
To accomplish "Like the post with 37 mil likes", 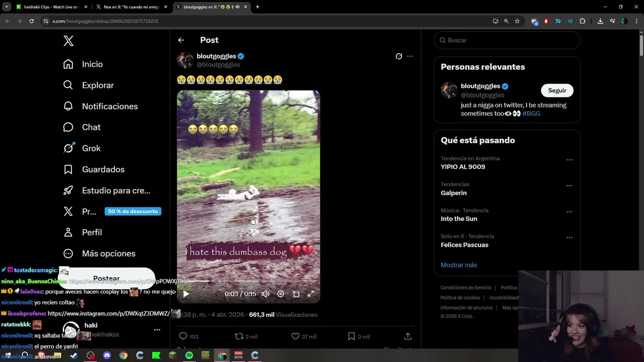I will [304, 336].
